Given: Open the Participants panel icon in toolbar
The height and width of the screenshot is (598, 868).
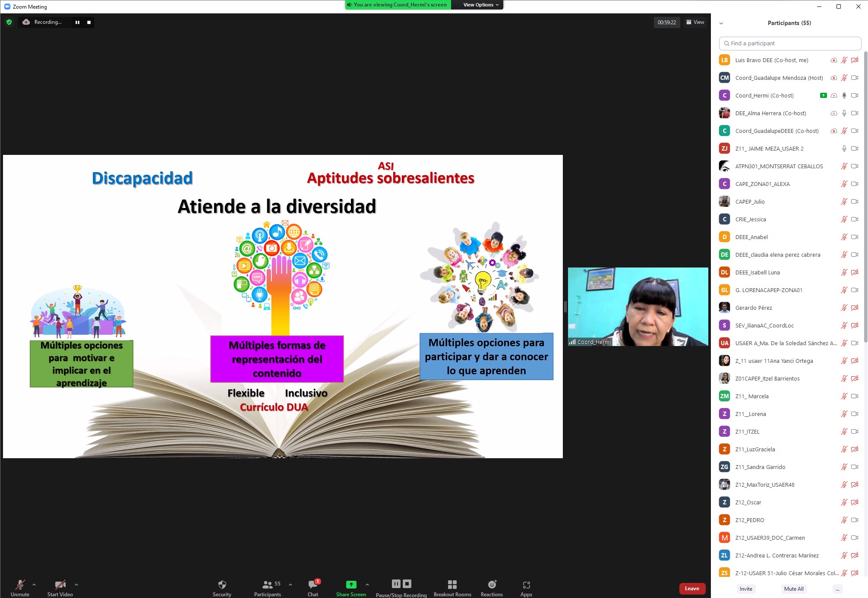Looking at the screenshot, I should point(268,585).
